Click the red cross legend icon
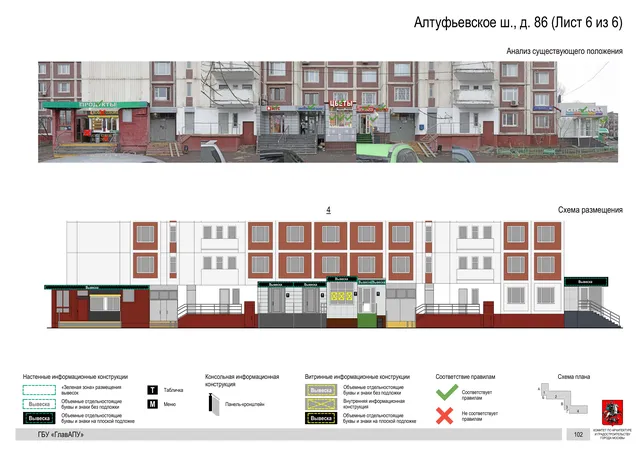The height and width of the screenshot is (453, 640). (444, 416)
